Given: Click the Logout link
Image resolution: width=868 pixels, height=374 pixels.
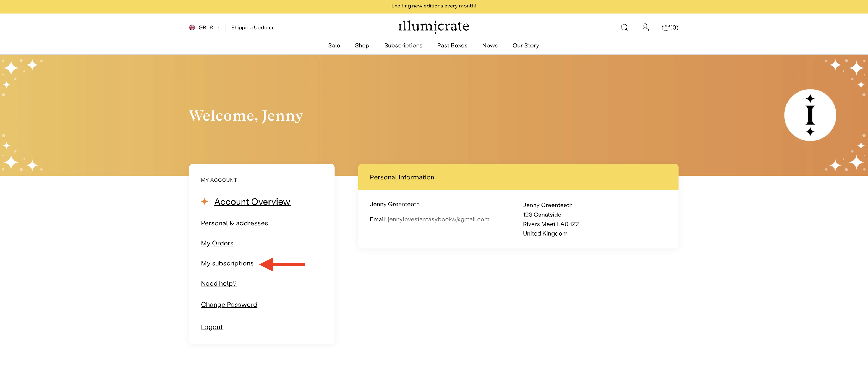Looking at the screenshot, I should point(211,327).
